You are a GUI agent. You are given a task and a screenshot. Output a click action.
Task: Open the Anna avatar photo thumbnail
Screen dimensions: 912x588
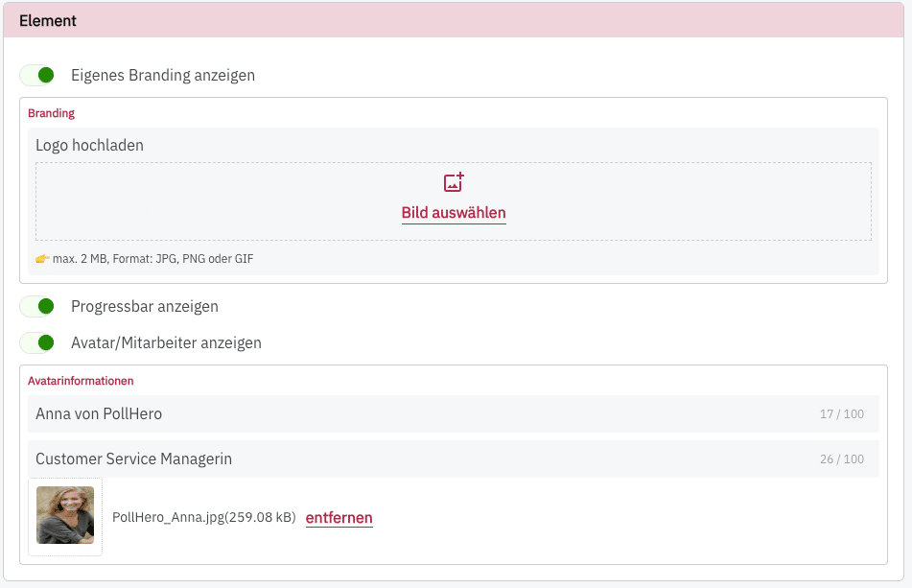(65, 516)
